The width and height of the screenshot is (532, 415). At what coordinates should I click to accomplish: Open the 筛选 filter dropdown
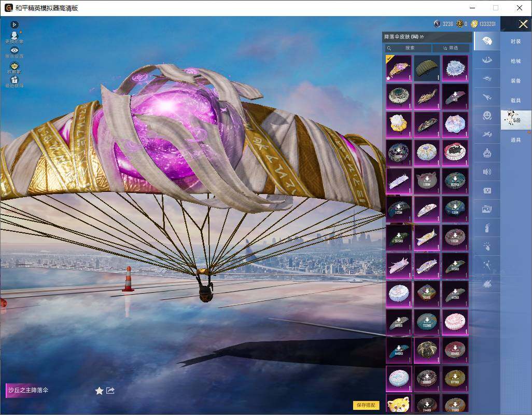(x=451, y=48)
